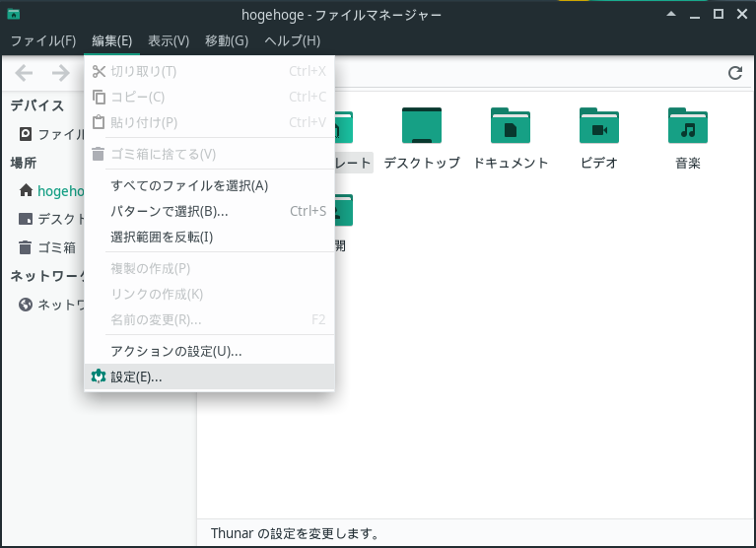Open the 表示(V) menu

coord(169,41)
